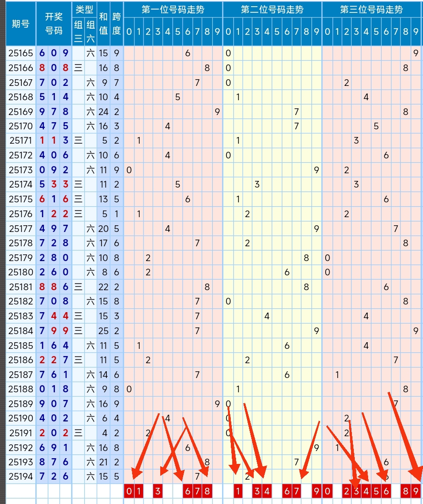Click period number 25194
The image size is (423, 504).
click(x=21, y=476)
